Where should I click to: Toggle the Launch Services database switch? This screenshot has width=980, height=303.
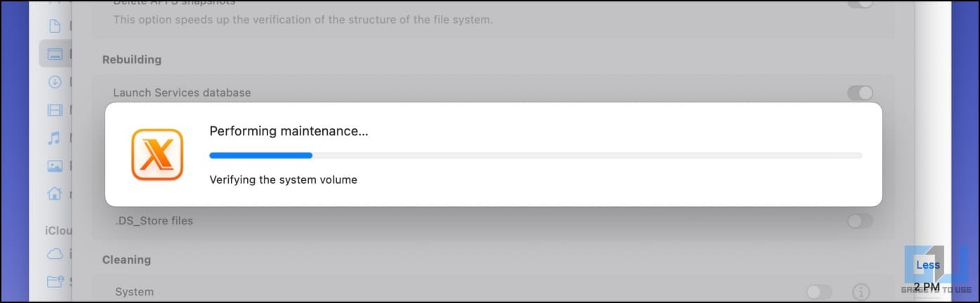coord(860,93)
